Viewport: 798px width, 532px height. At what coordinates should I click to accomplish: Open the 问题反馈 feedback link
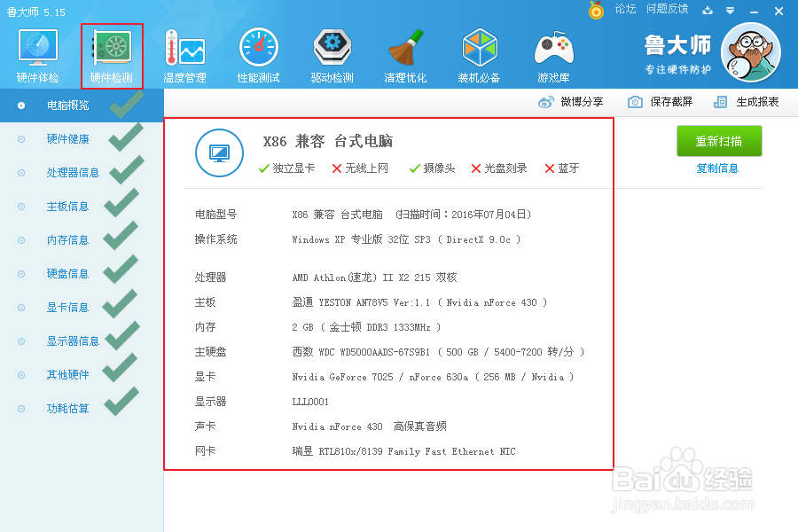667,9
